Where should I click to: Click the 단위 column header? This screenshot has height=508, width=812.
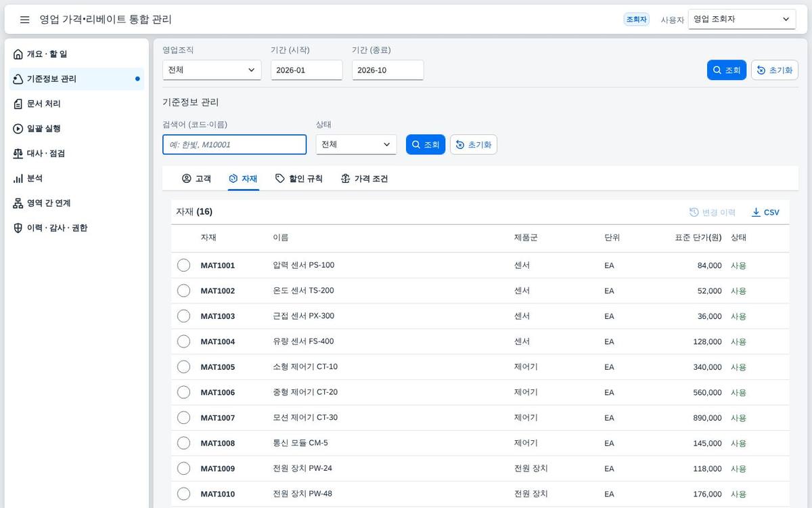(612, 238)
